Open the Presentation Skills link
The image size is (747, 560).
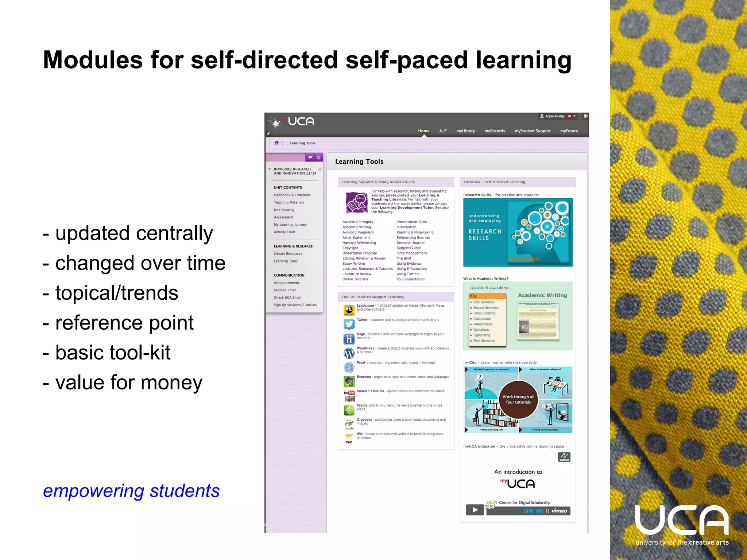point(411,222)
